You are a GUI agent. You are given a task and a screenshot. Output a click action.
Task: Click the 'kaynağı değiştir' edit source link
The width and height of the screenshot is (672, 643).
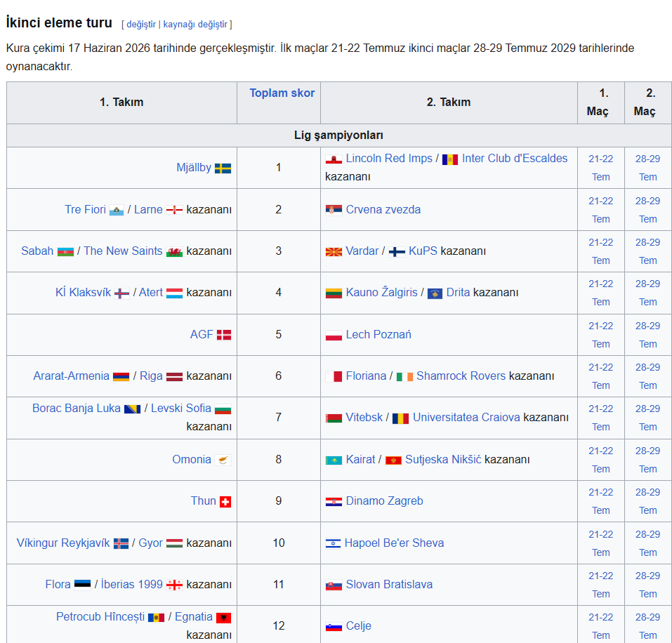(x=195, y=25)
